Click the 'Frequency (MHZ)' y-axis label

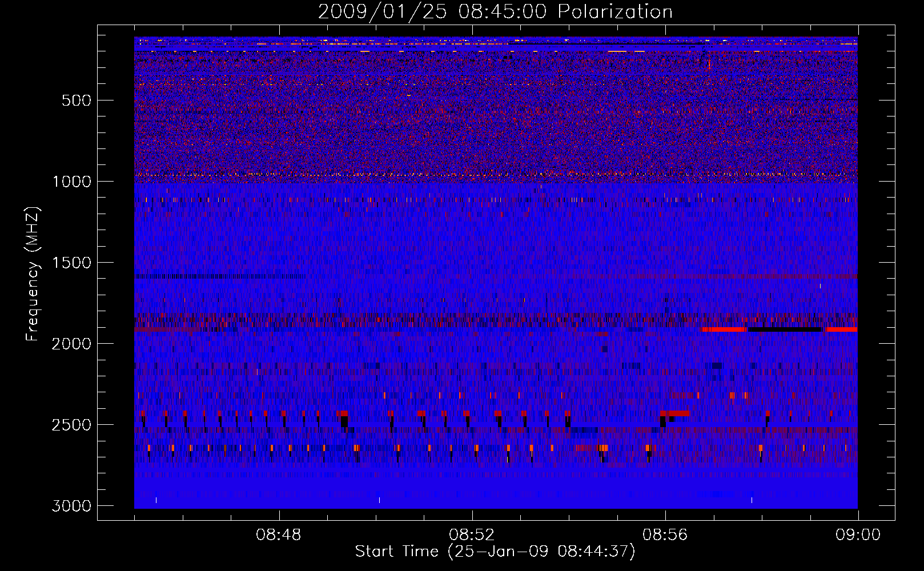[33, 274]
